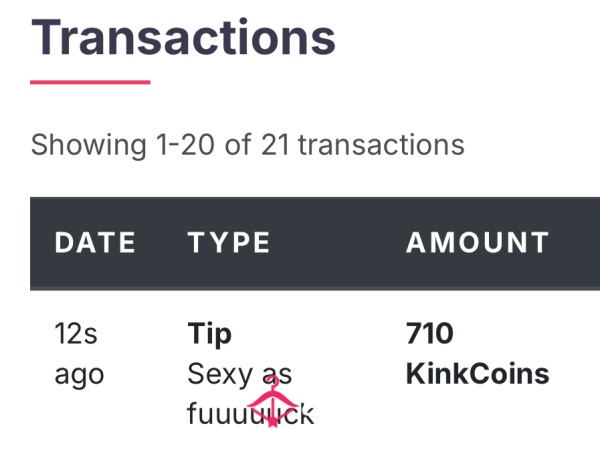Select the 710 amount number
The width and height of the screenshot is (600, 456).
coord(430,333)
